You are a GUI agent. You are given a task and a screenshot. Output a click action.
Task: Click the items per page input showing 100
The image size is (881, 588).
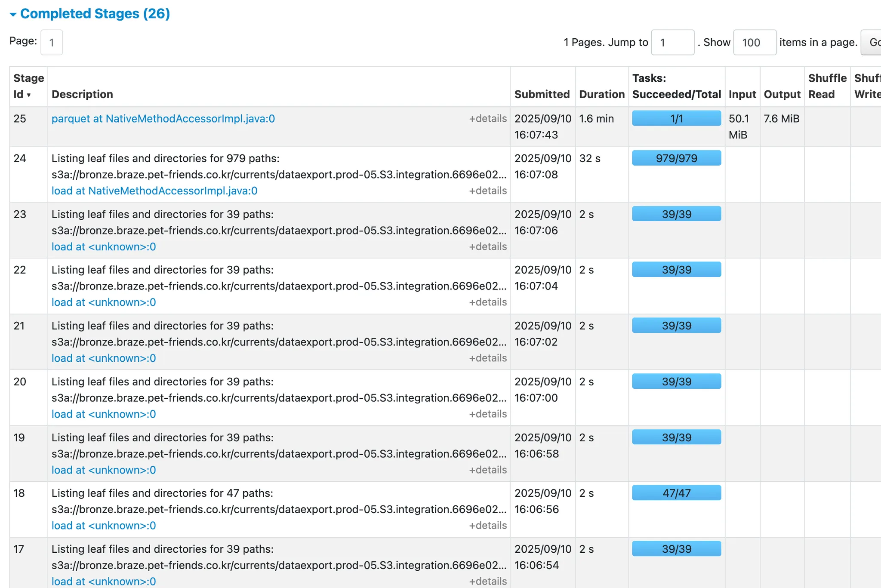pos(754,43)
